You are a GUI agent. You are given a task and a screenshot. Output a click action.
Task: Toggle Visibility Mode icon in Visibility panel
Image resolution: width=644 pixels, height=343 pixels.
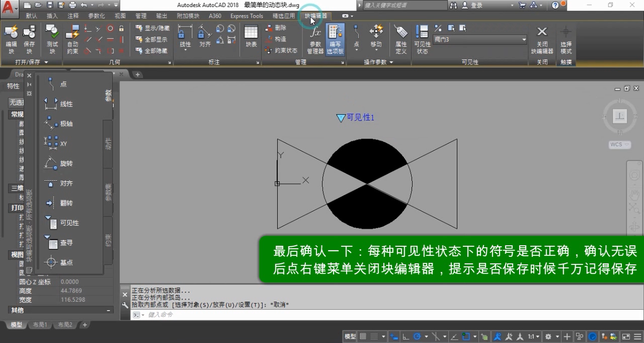(x=438, y=28)
